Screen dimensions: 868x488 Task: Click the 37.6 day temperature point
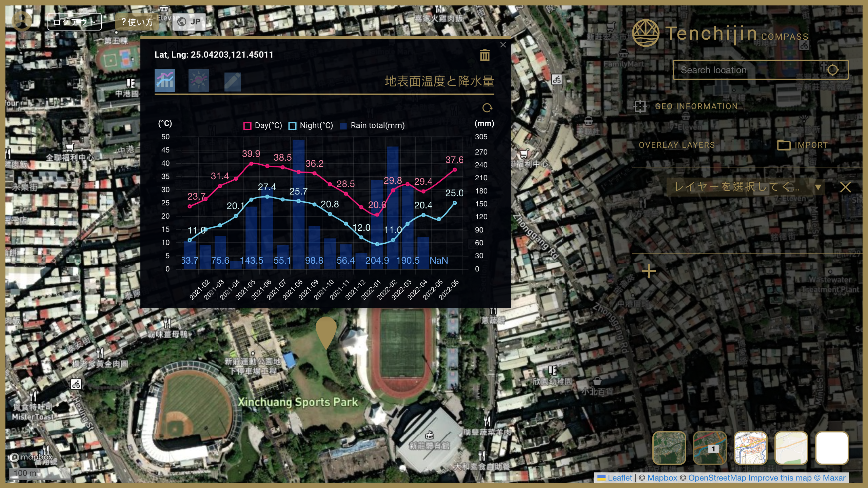point(455,169)
